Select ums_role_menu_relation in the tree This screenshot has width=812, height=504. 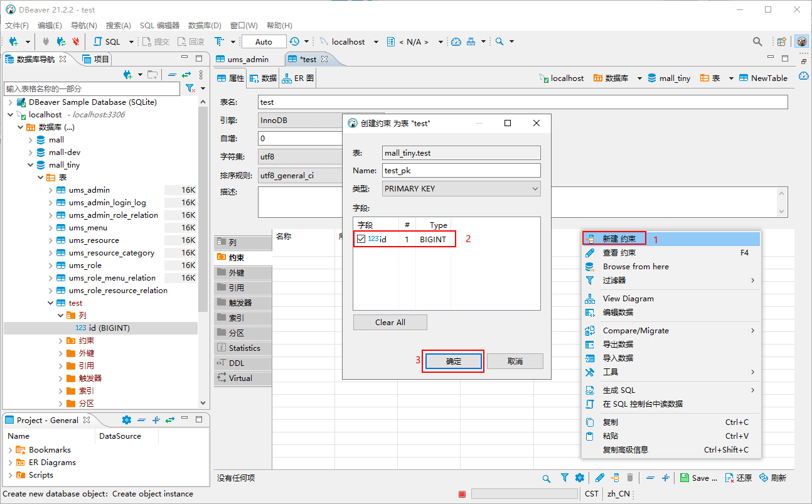click(112, 278)
